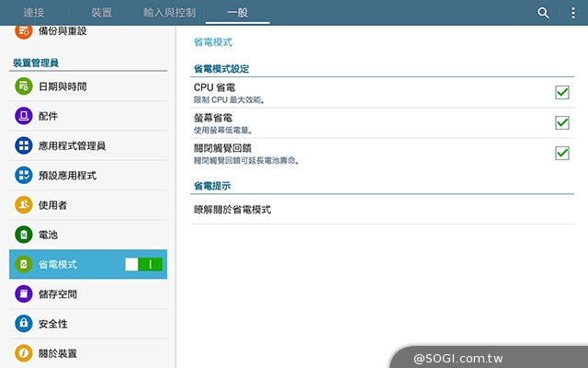Image resolution: width=588 pixels, height=368 pixels.
Task: Tap the purple 配件 icon
Action: (23, 117)
